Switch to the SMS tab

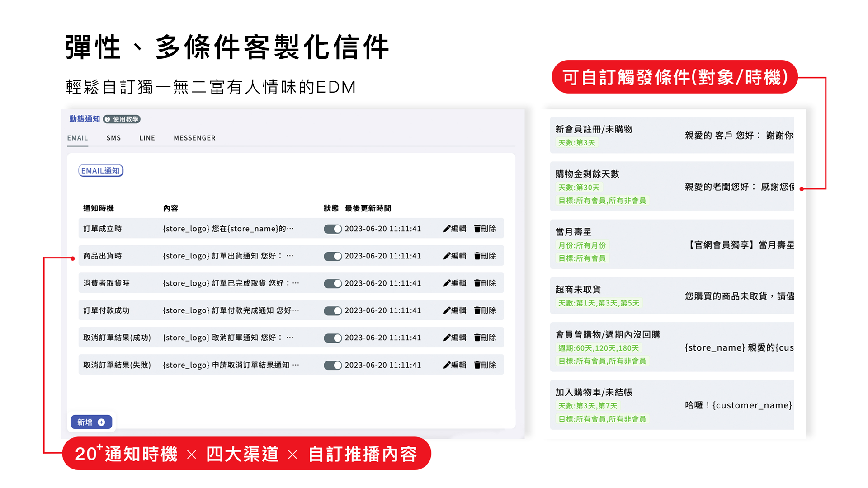113,138
